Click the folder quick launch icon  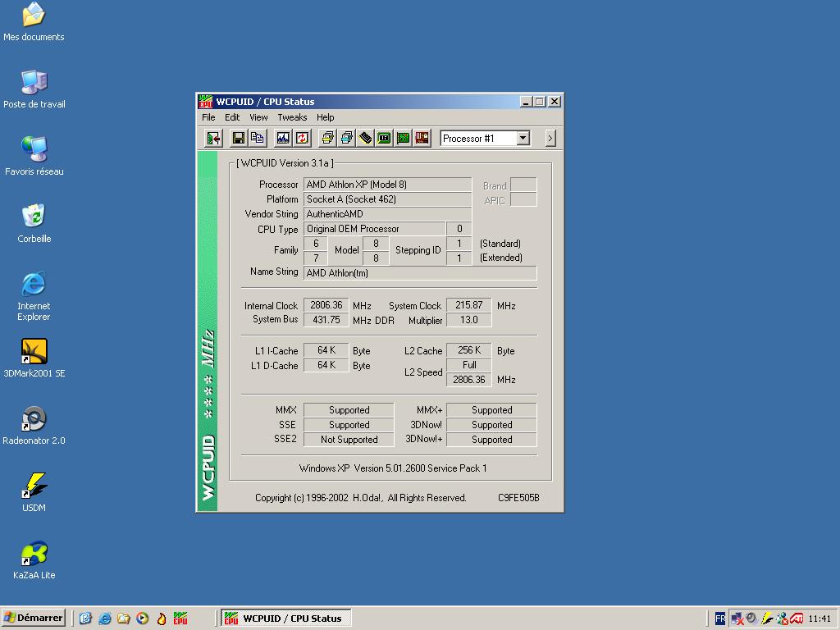123,619
